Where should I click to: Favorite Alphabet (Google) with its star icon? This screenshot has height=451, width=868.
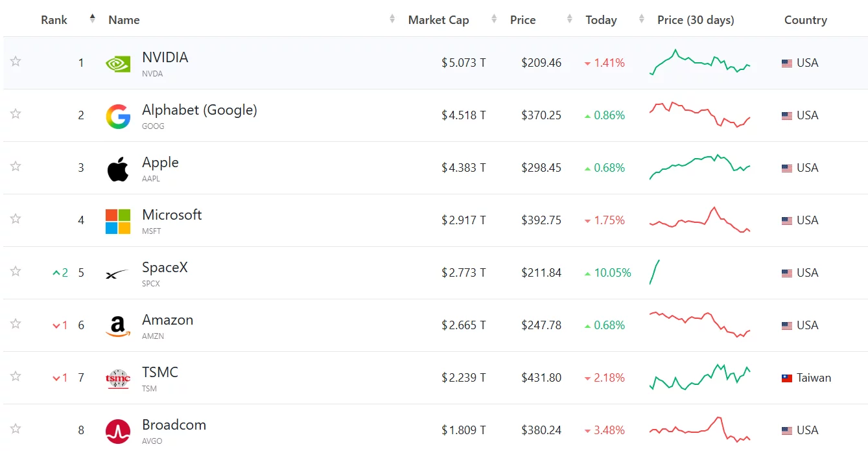click(16, 114)
